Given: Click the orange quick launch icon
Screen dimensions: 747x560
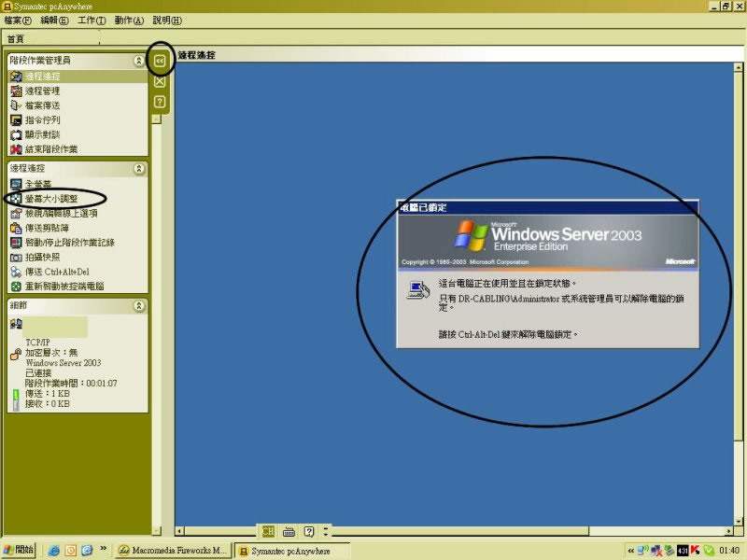Looking at the screenshot, I should pos(71,551).
